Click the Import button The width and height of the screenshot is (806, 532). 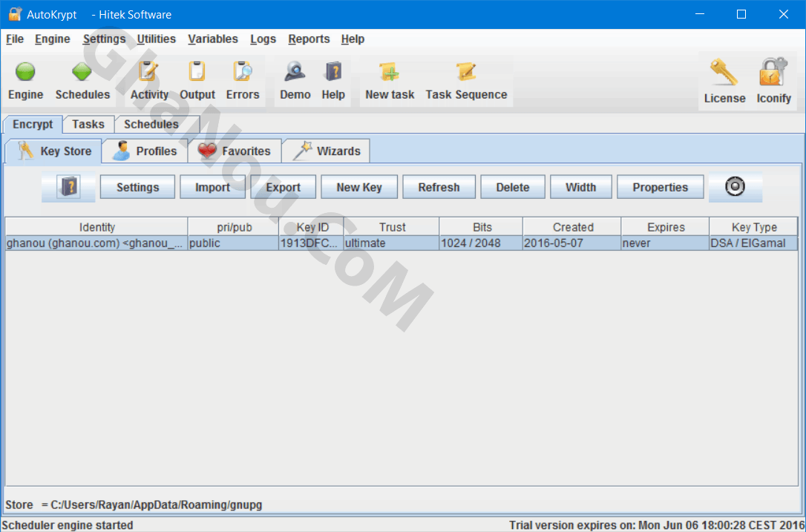[212, 187]
